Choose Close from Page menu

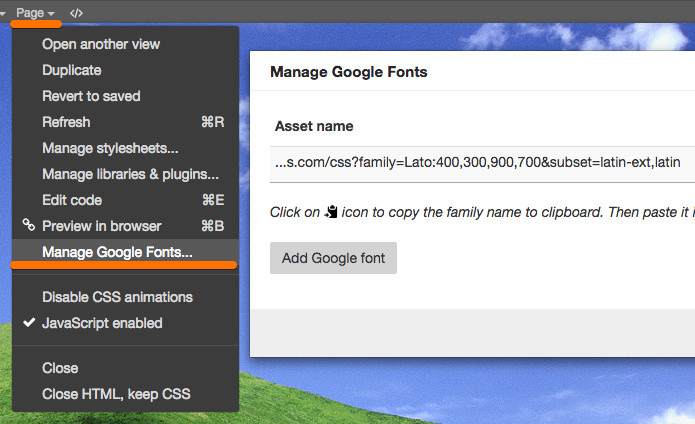pos(125,368)
